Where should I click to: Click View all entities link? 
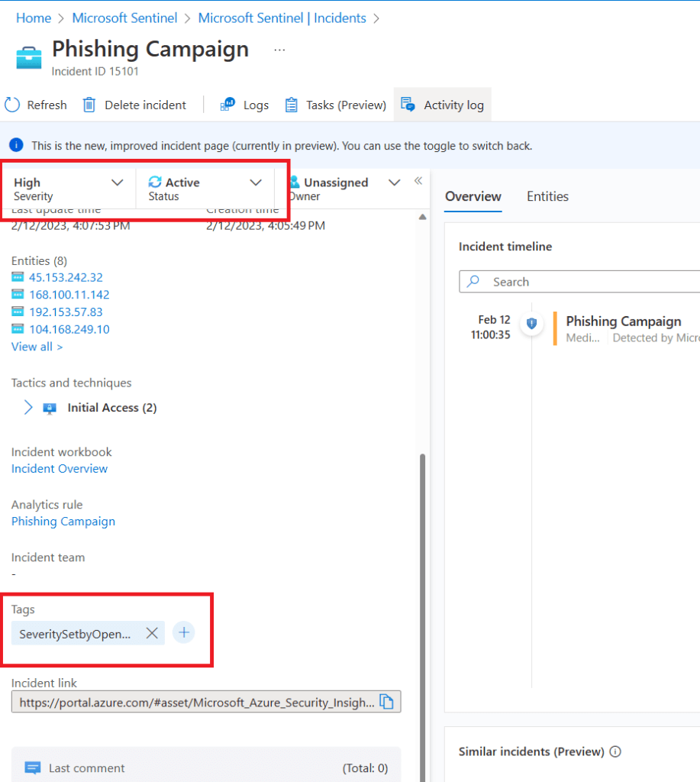point(37,347)
